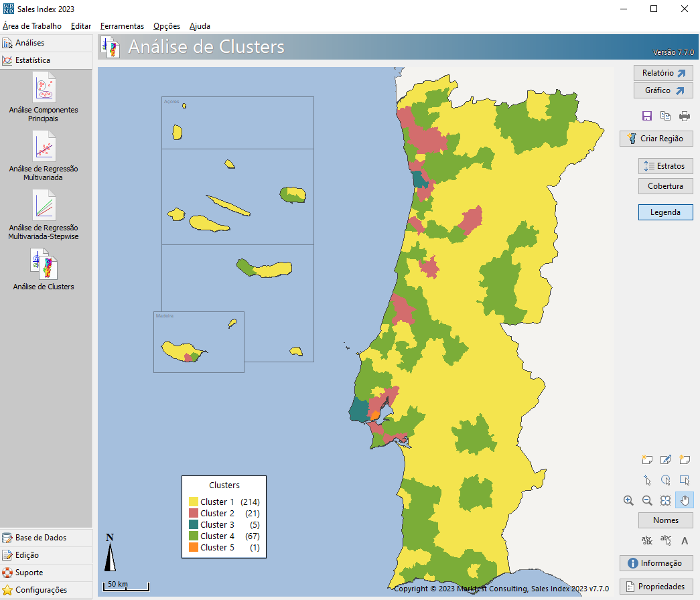Screen dimensions: 700x600
Task: Expand the Configurações sidebar section
Action: pyautogui.click(x=46, y=590)
